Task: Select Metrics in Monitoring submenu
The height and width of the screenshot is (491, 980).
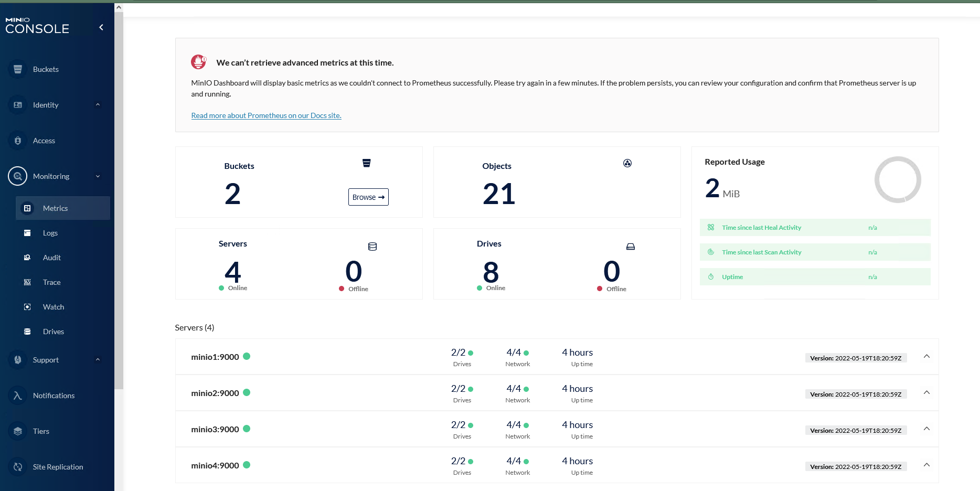Action: click(x=63, y=208)
